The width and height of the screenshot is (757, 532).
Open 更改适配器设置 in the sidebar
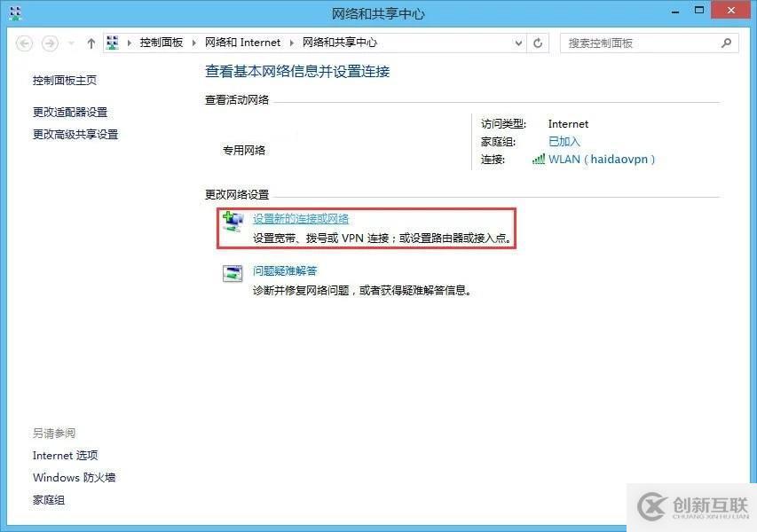[71, 112]
